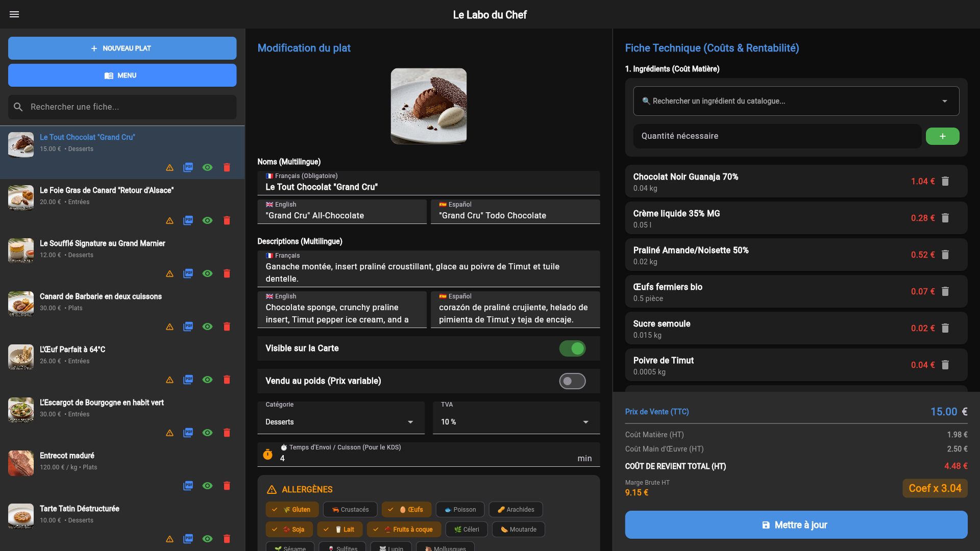Click the Rechercher une fiche search field
Screen dimensions: 980x551
click(122, 107)
